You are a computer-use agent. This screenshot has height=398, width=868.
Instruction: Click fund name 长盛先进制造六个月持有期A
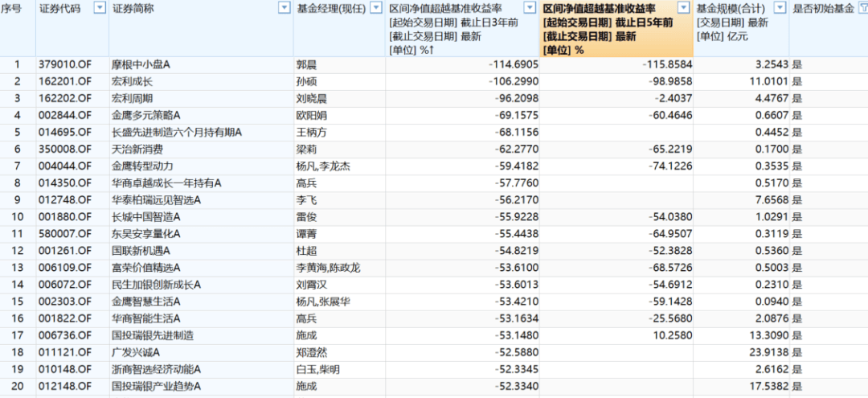(x=177, y=133)
